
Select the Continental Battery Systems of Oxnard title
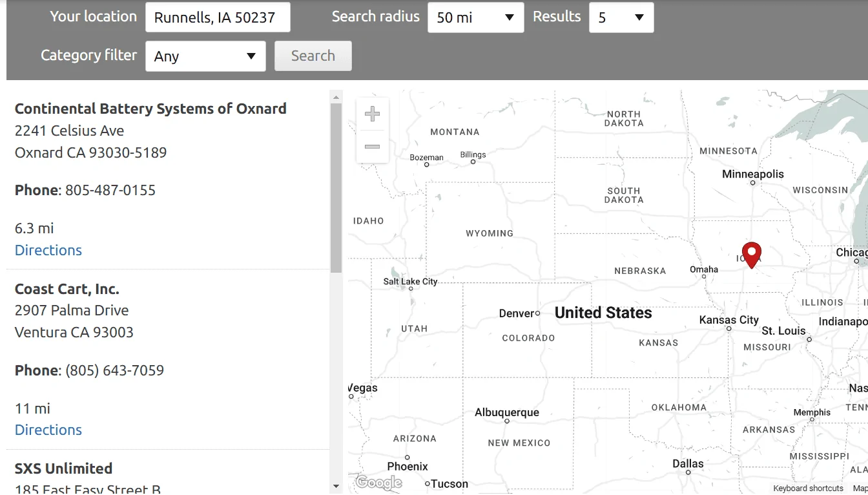pyautogui.click(x=150, y=109)
